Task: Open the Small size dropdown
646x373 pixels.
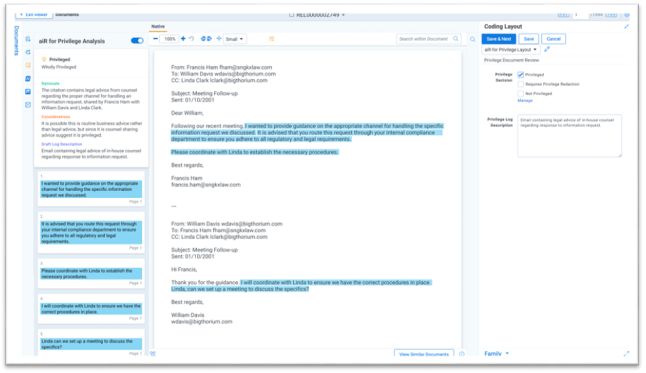Action: click(234, 39)
